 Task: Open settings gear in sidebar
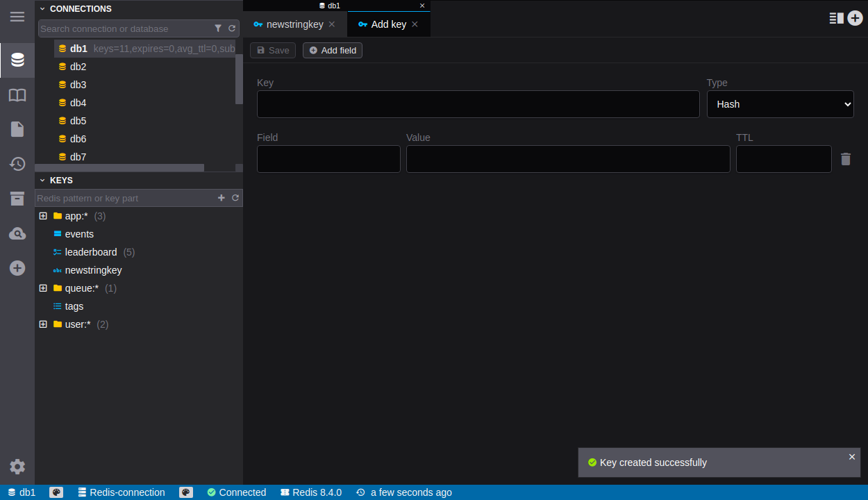tap(17, 467)
